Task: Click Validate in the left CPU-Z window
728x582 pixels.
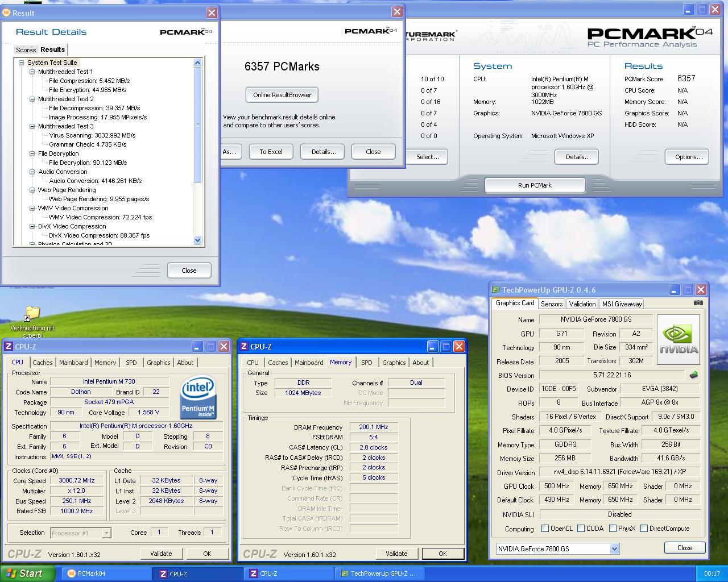Action: [161, 554]
